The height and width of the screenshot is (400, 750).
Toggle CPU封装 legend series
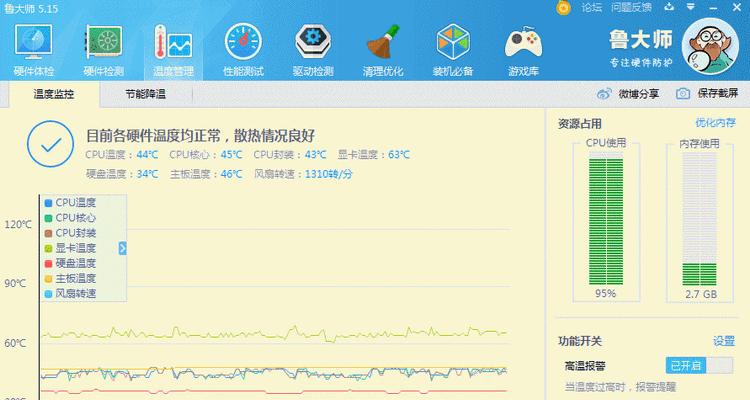click(x=70, y=233)
